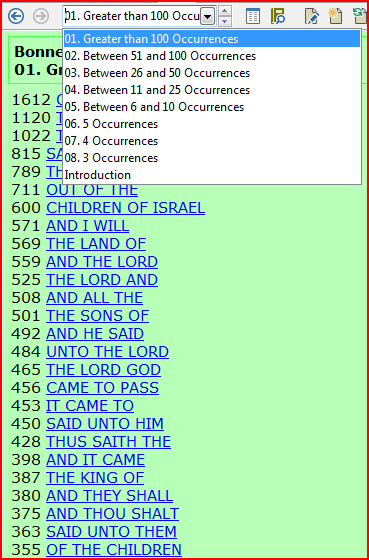This screenshot has height=560, width=369.
Task: Click the count '1612' in first row
Action: tap(31, 100)
